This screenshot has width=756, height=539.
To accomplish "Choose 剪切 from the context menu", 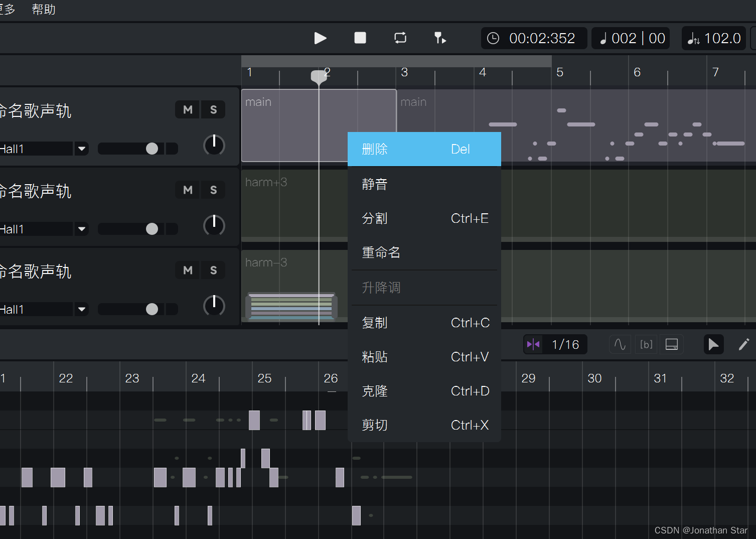I will pyautogui.click(x=424, y=425).
